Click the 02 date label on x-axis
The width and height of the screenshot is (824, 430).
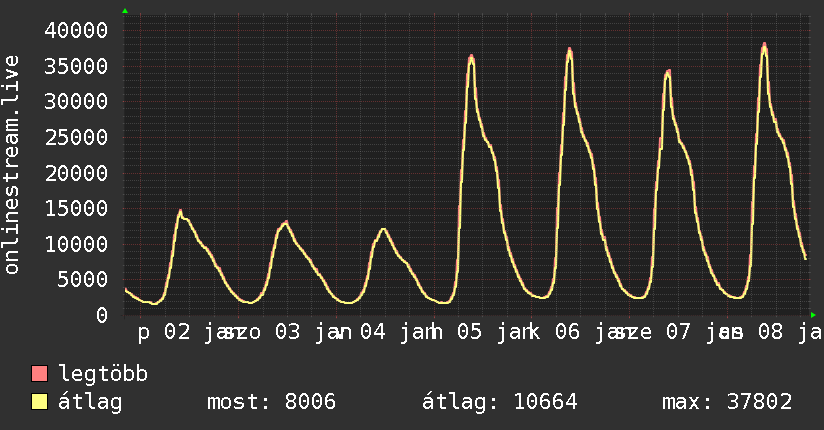pyautogui.click(x=177, y=332)
